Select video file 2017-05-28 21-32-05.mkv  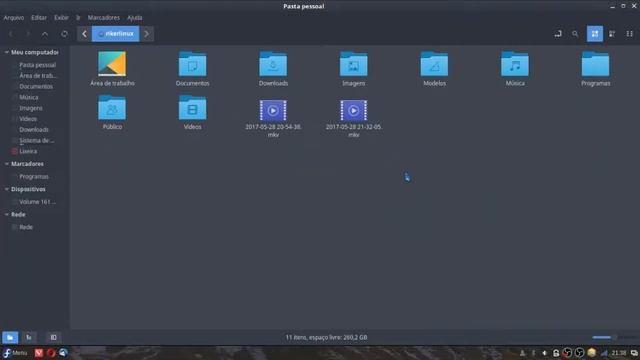click(353, 110)
